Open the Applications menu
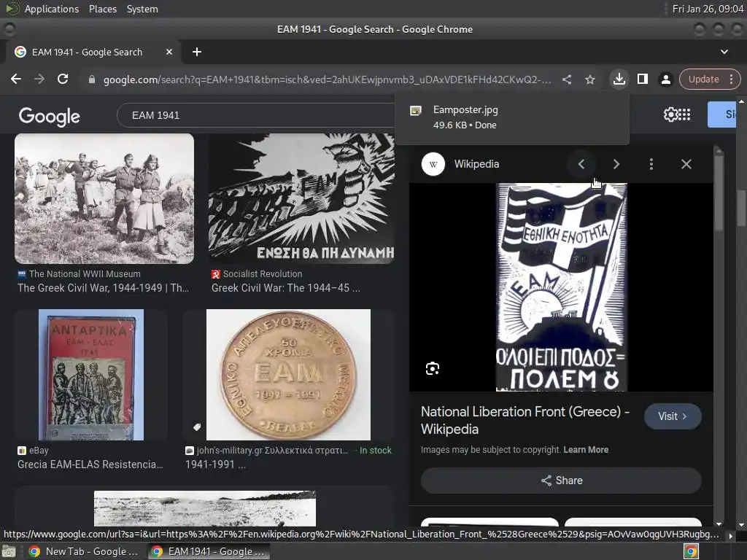 coord(52,9)
